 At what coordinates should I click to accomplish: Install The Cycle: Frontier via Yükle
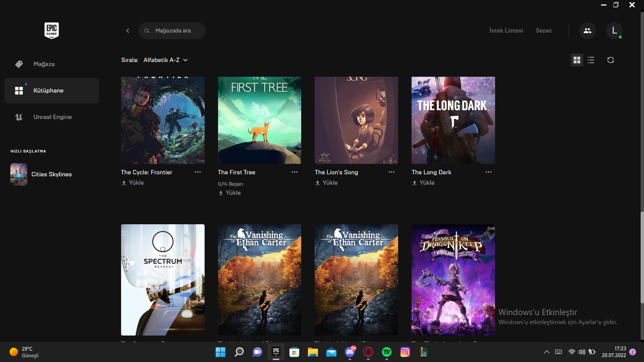(x=132, y=183)
